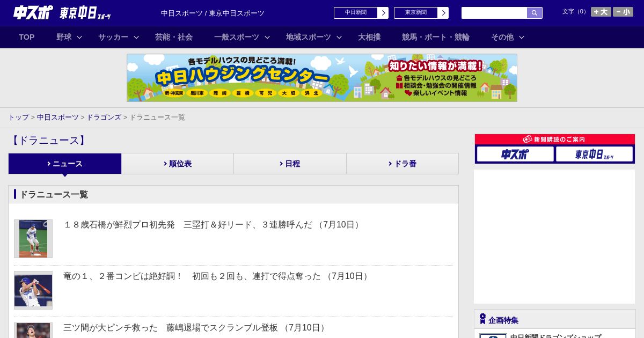
Task: Open thumbnail of 1、2番コンビ article
Action: [x=33, y=290]
